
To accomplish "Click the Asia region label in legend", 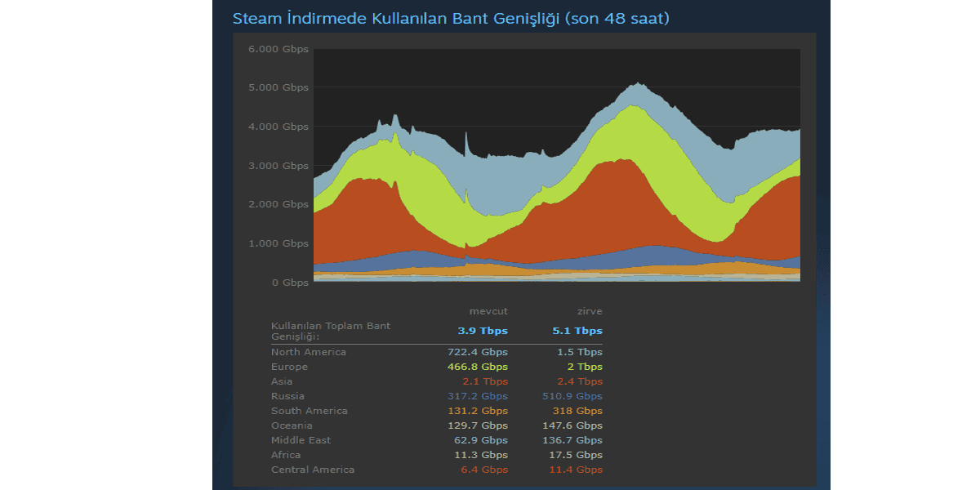I will (282, 381).
